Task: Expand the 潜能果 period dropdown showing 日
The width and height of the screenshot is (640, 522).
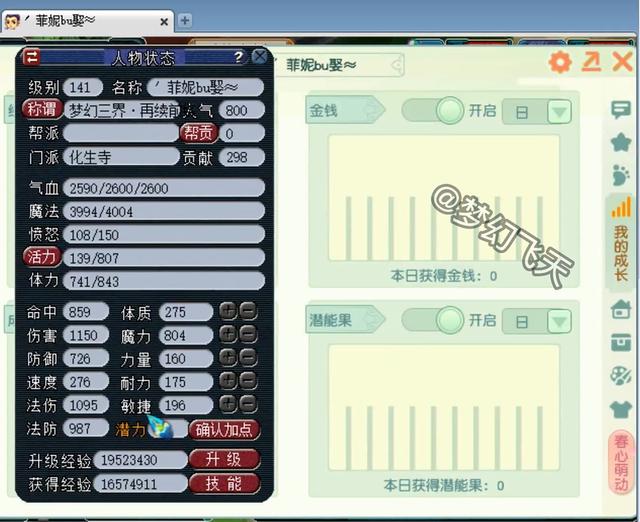Action: tap(537, 321)
